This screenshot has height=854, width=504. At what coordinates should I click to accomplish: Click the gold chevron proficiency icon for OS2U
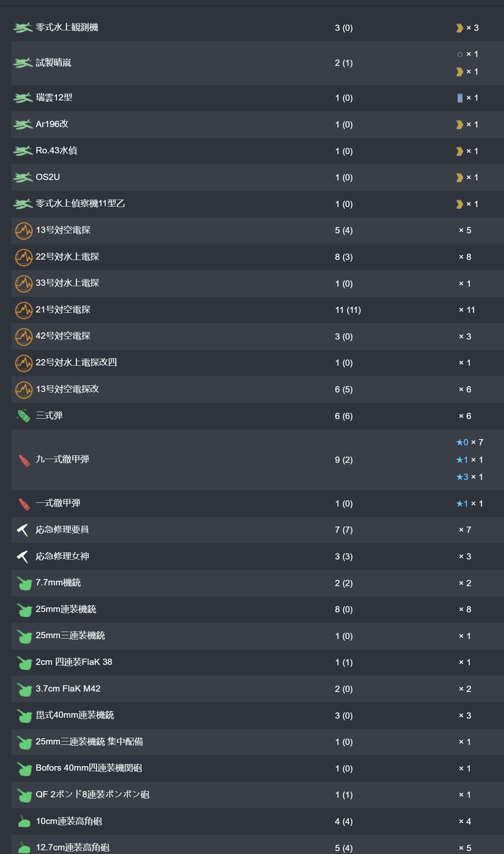point(459,177)
